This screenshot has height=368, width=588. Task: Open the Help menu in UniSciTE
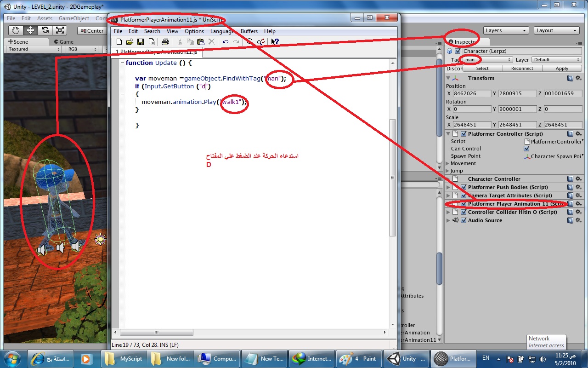pos(270,31)
